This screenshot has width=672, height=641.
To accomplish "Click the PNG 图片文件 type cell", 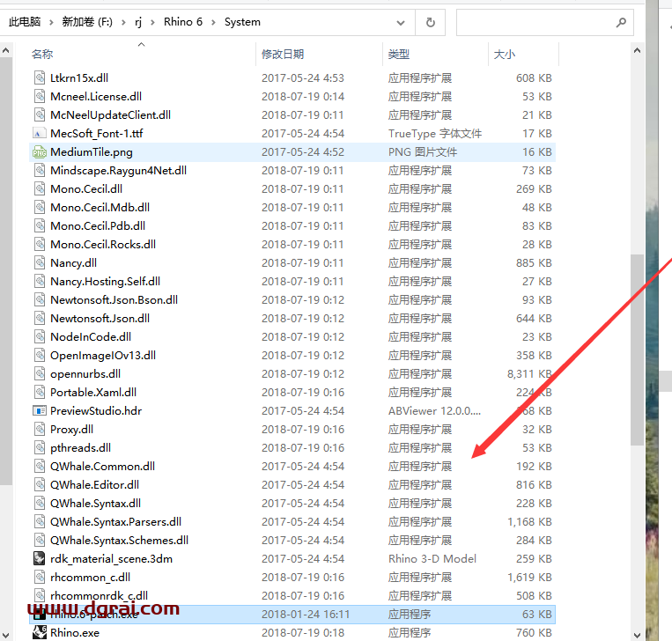I will [423, 152].
